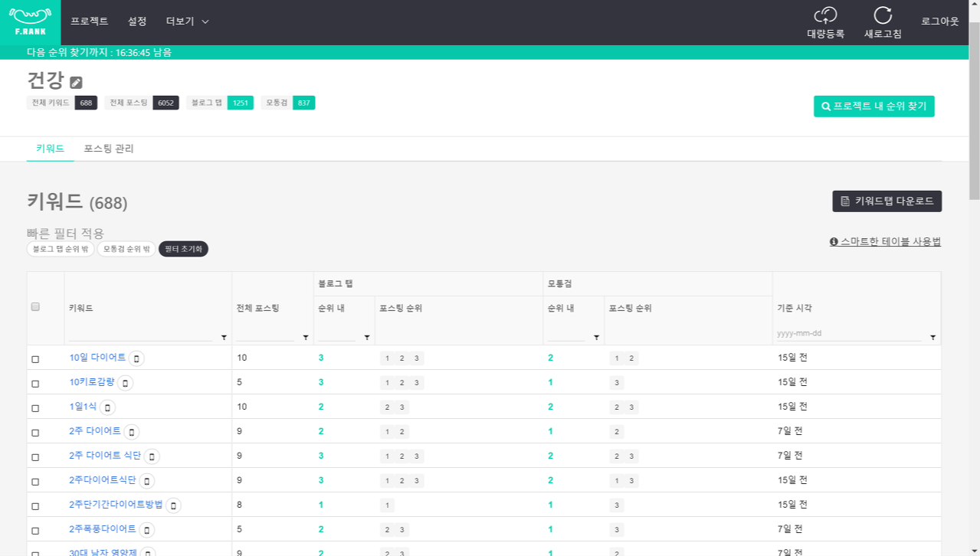Click the 모통검 837 badge
This screenshot has width=980, height=556.
click(288, 103)
